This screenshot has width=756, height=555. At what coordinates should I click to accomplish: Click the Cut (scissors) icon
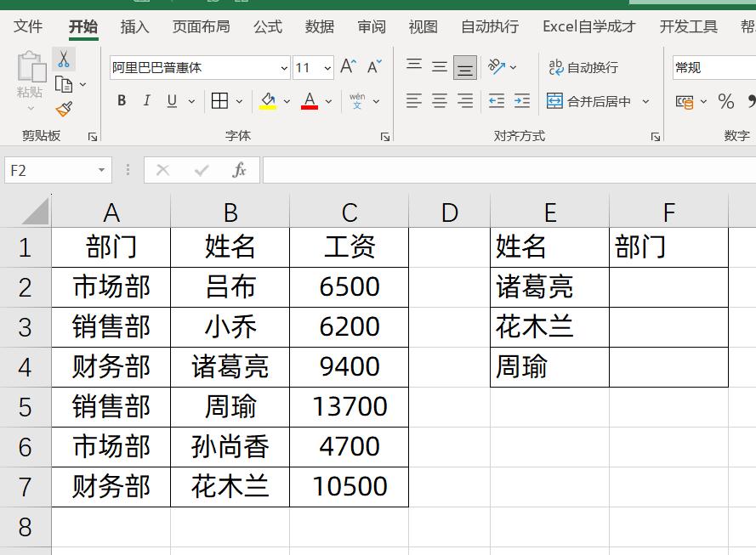click(x=62, y=59)
